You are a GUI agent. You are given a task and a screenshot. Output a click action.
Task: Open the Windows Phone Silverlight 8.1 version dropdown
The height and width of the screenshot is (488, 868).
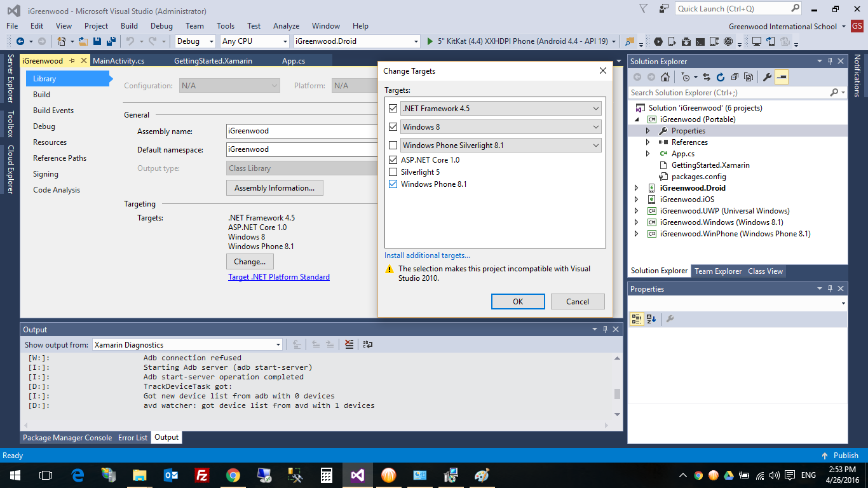coord(596,145)
